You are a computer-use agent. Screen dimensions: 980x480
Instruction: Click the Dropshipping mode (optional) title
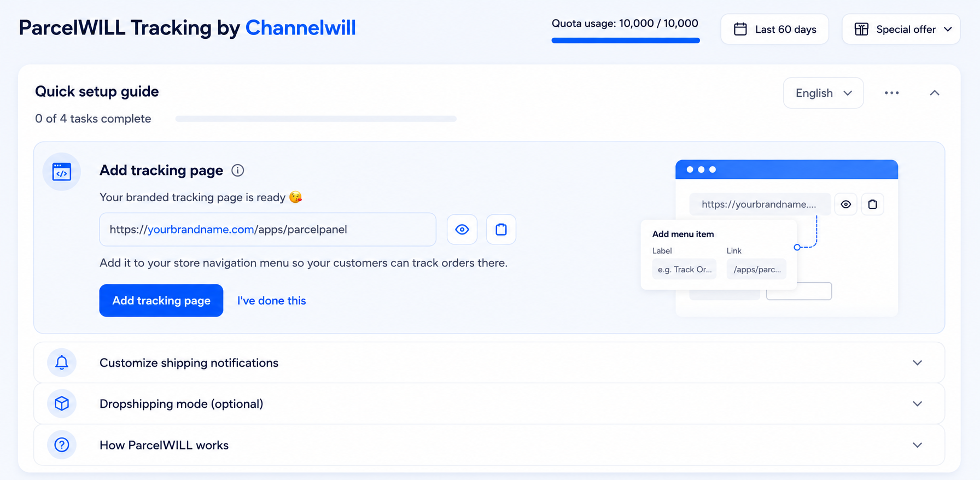[182, 403]
